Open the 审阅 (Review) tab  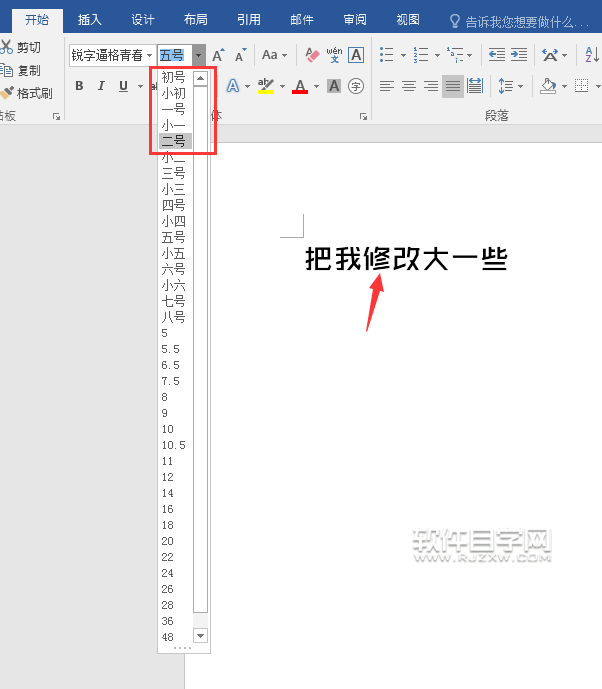pyautogui.click(x=355, y=20)
